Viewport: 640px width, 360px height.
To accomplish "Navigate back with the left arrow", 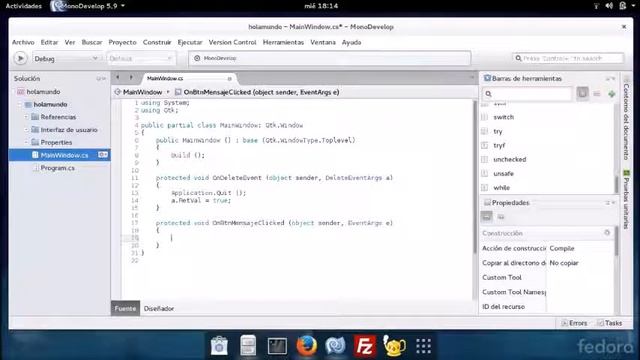I will [118, 78].
